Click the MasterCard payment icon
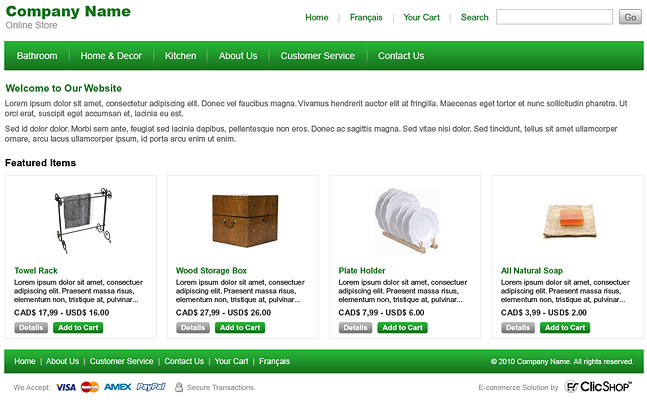Viewport: 647px width, 403px height. click(x=90, y=387)
